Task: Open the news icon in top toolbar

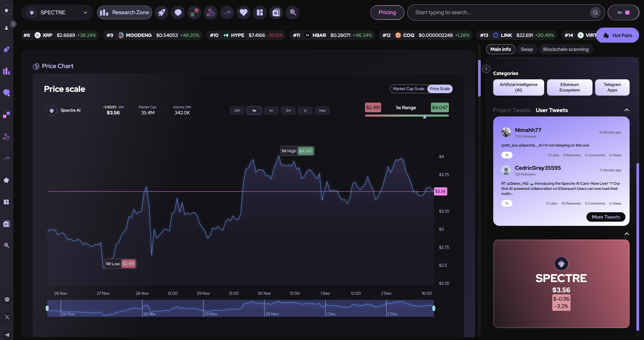Action: coord(276,12)
